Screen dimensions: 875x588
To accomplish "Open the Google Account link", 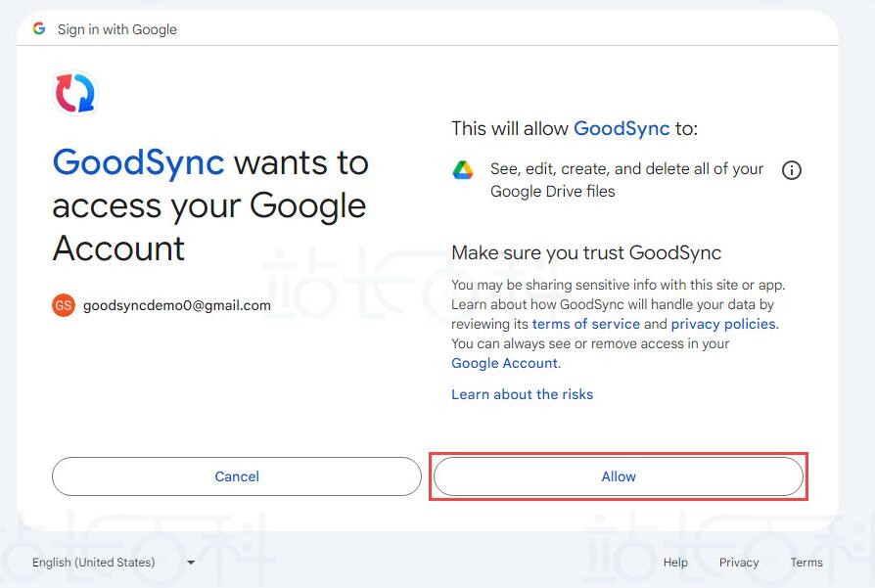I will coord(504,363).
